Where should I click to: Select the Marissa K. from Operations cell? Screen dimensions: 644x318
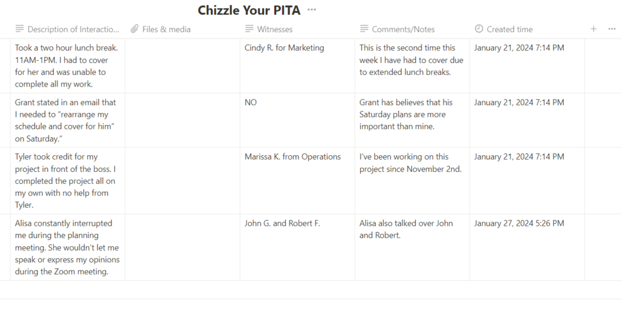tap(292, 156)
